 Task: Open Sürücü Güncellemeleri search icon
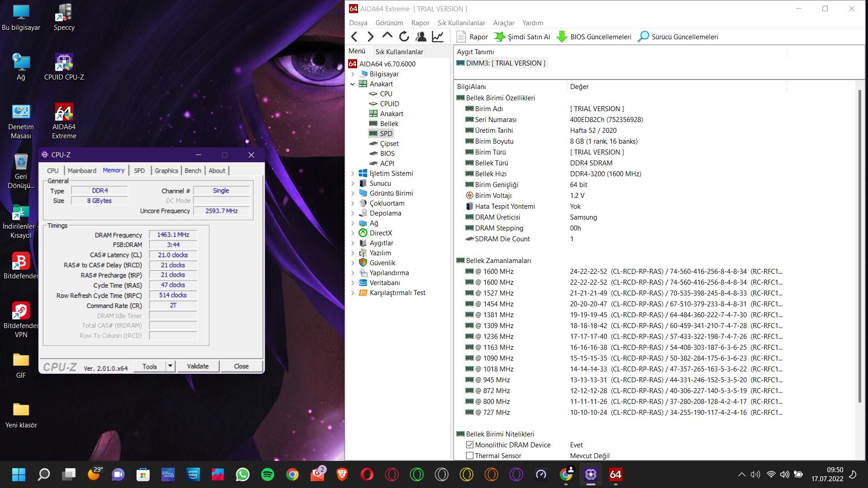tap(643, 37)
